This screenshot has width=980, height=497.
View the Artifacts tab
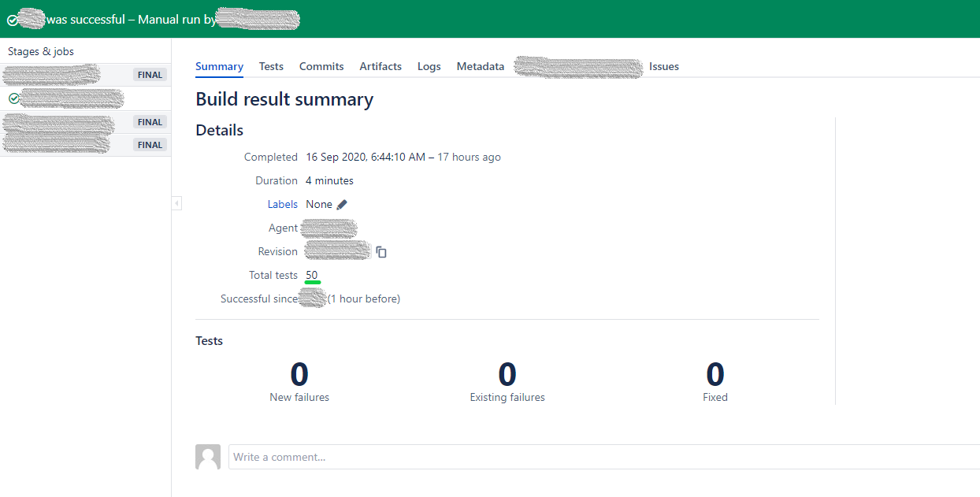tap(380, 66)
